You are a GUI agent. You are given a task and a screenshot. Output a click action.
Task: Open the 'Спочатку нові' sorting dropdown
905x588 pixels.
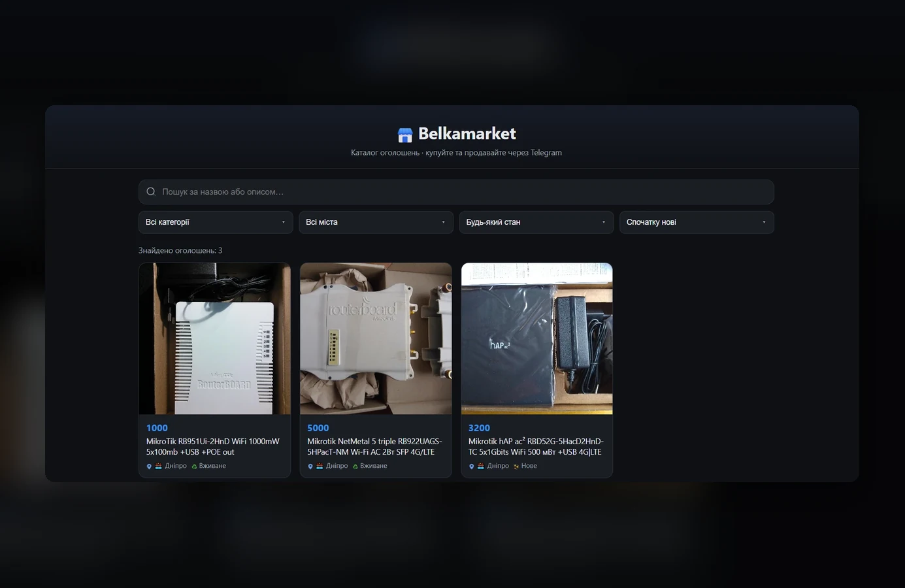697,222
